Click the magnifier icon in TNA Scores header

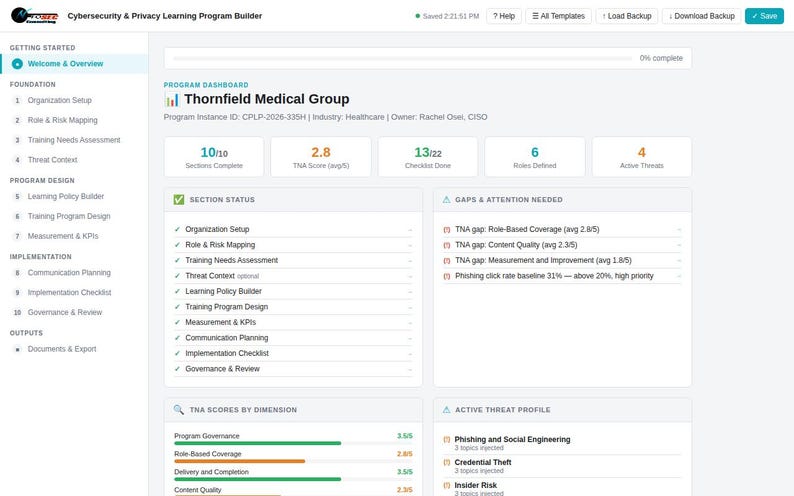[x=179, y=409]
